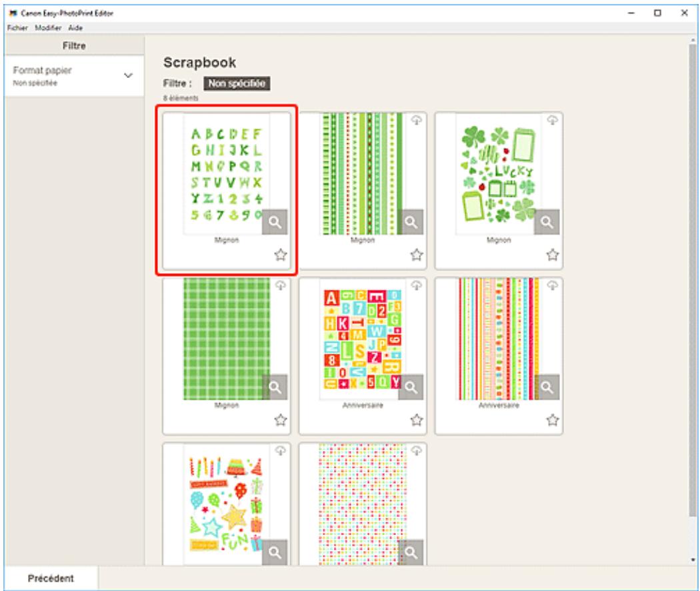Viewport: 700px width, 591px height.
Task: Zoom the Lucky clover stickers template
Action: (x=547, y=222)
